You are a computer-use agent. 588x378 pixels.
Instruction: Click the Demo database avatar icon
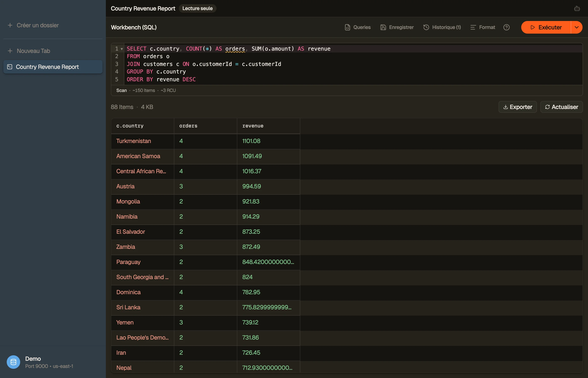13,362
